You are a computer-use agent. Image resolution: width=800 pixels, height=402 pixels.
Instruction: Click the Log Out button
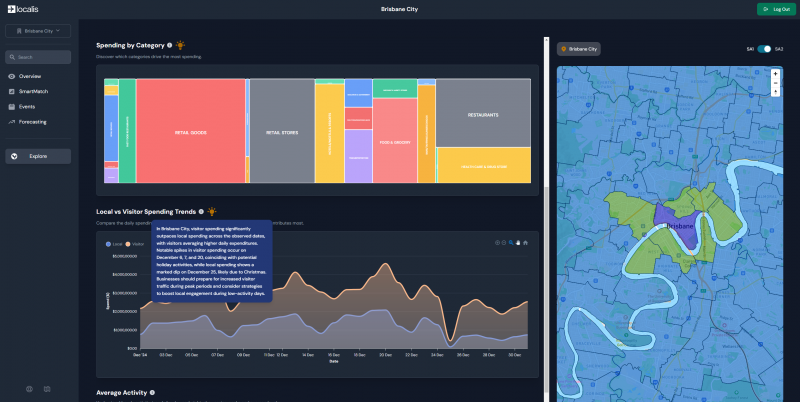click(777, 9)
